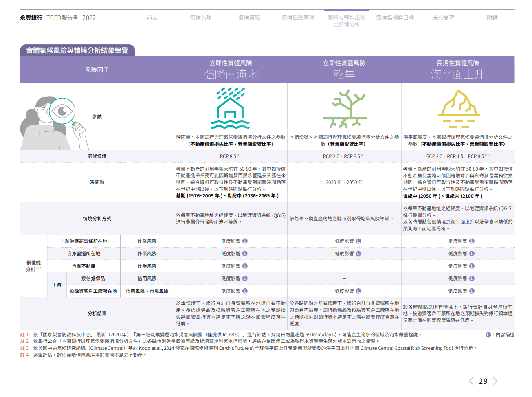Go to previous page arrow

coord(471,381)
